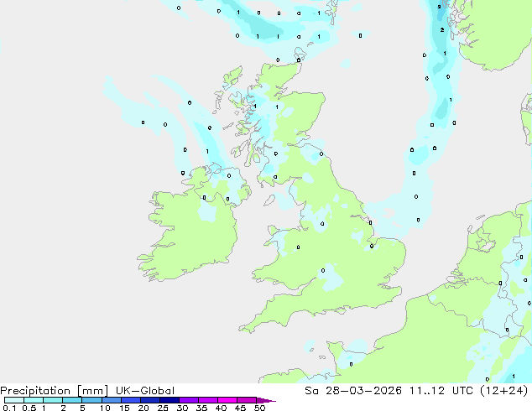Click the 45–50 mm legend swatch
This screenshot has height=411, width=532.
[x=247, y=400]
